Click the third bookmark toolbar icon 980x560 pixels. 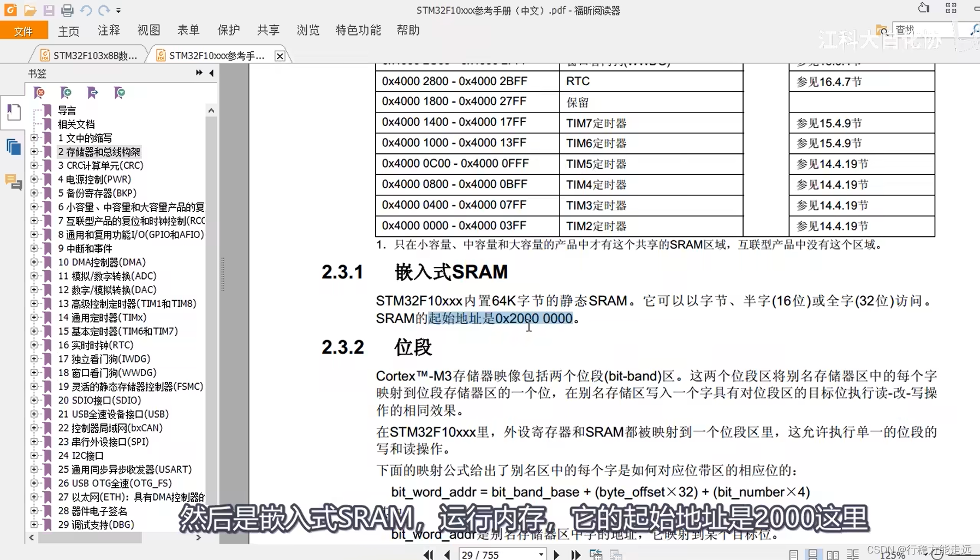click(x=92, y=93)
